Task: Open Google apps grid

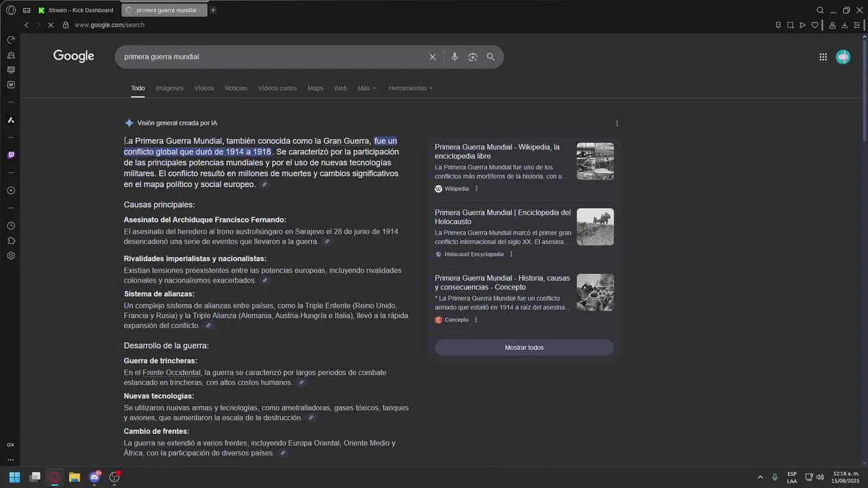Action: 823,57
